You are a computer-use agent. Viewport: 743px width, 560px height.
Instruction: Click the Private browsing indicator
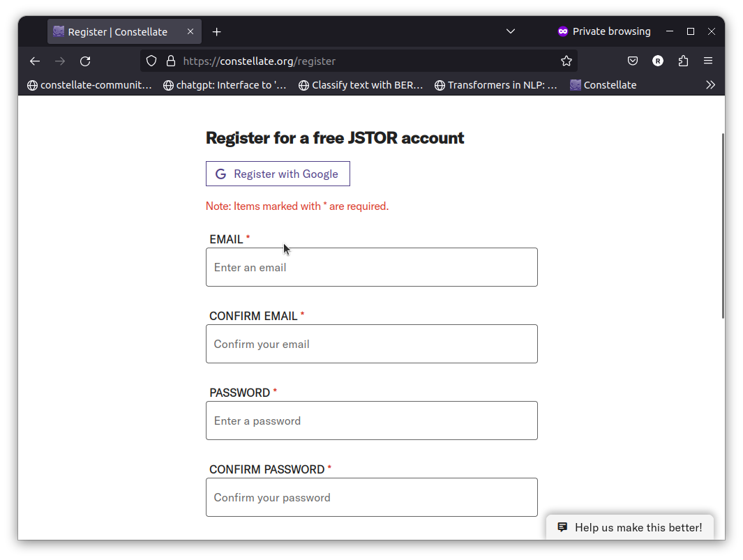coord(604,31)
